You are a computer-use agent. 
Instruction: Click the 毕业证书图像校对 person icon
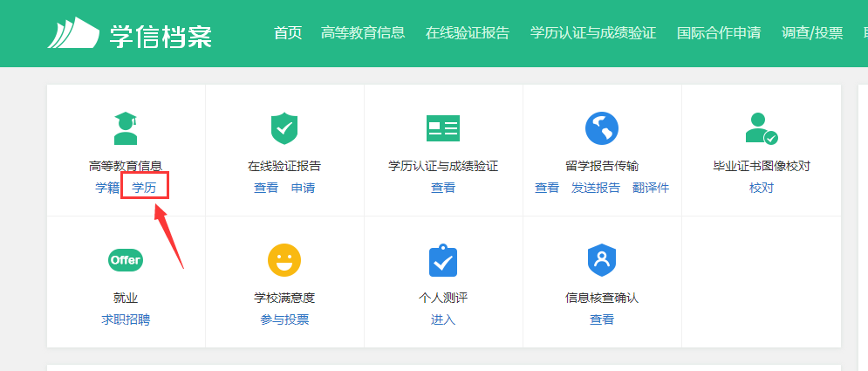pyautogui.click(x=761, y=128)
